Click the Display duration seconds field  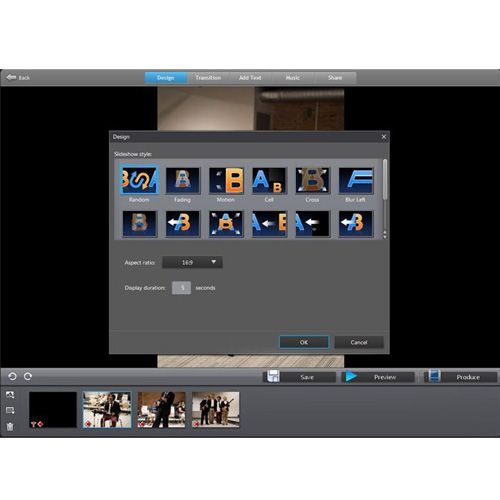click(x=181, y=288)
